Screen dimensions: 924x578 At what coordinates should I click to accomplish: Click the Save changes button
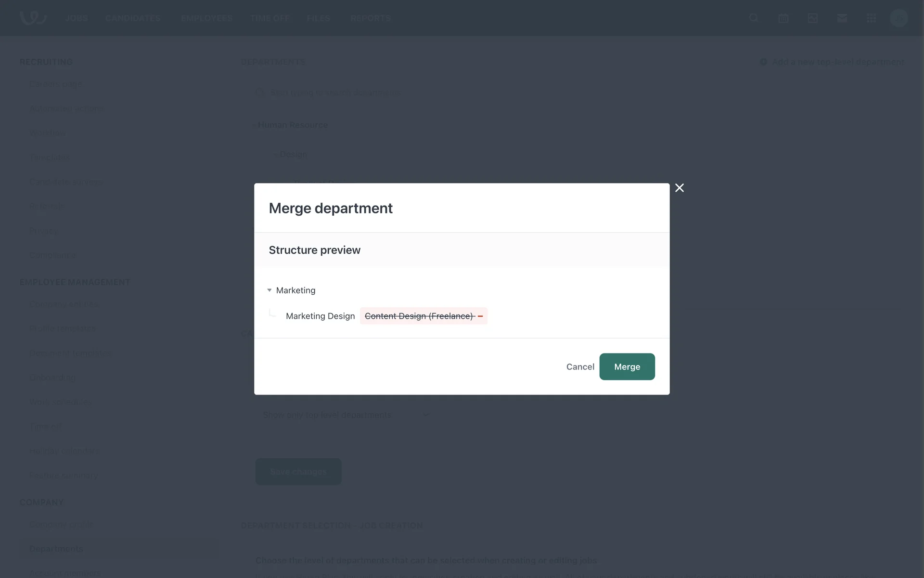(298, 472)
